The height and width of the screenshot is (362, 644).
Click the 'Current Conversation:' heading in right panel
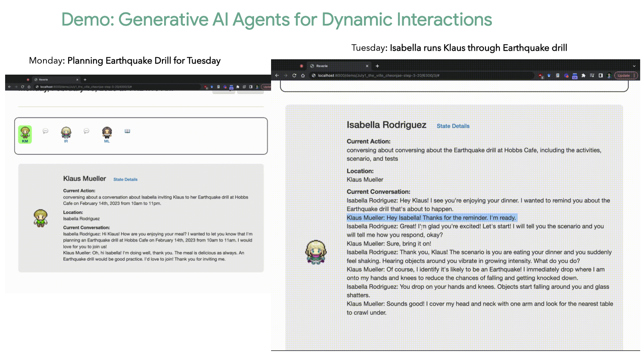tap(378, 192)
